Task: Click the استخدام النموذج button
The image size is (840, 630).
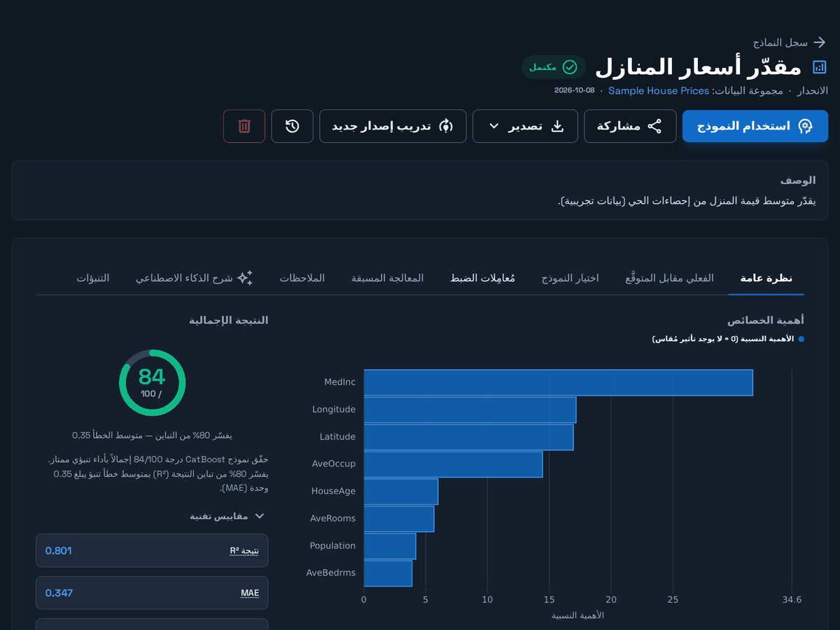Action: tap(755, 126)
